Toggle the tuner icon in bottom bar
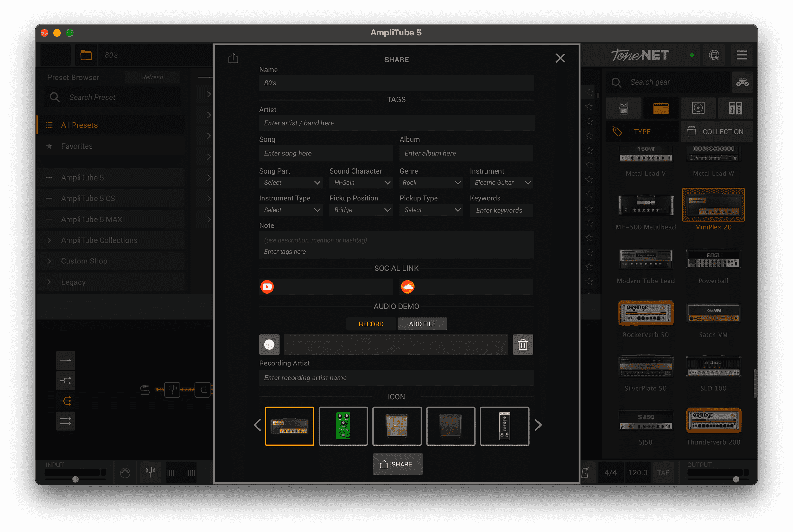793x532 pixels. 150,472
